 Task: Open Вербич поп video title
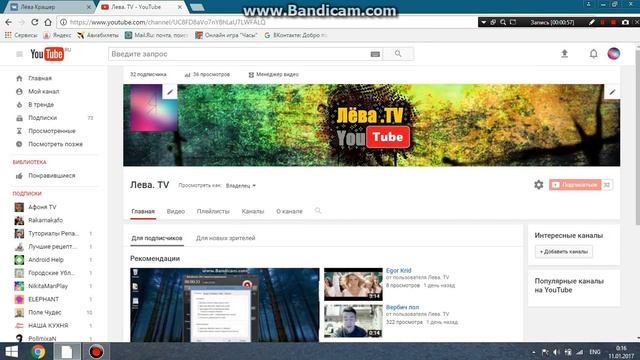click(x=402, y=307)
